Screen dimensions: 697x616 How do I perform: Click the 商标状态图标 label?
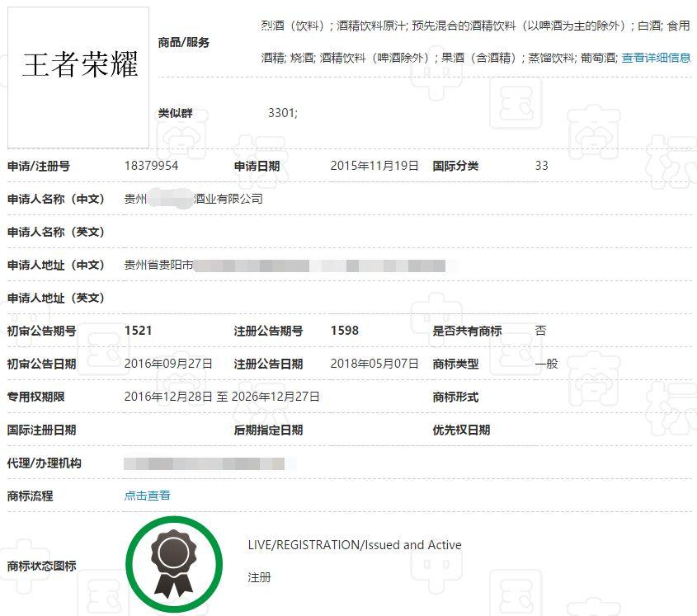coord(42,566)
